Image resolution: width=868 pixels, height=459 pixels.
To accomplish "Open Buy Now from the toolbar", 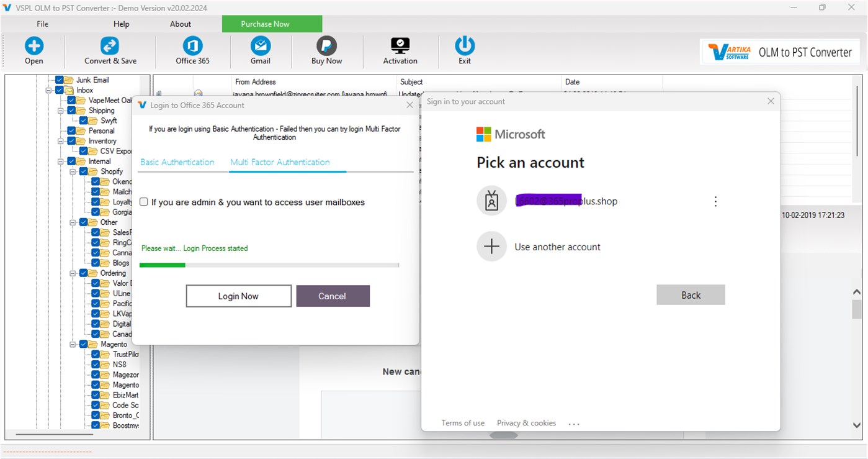I will pyautogui.click(x=326, y=50).
